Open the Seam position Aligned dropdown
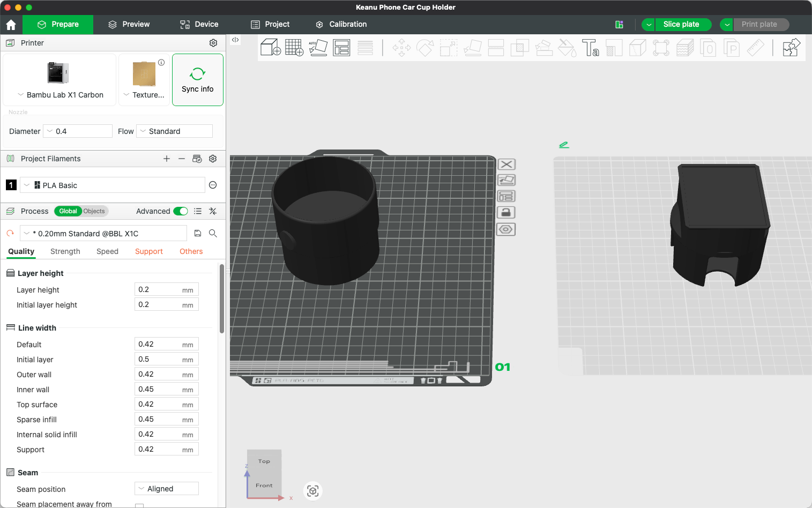This screenshot has height=508, width=812. (166, 489)
